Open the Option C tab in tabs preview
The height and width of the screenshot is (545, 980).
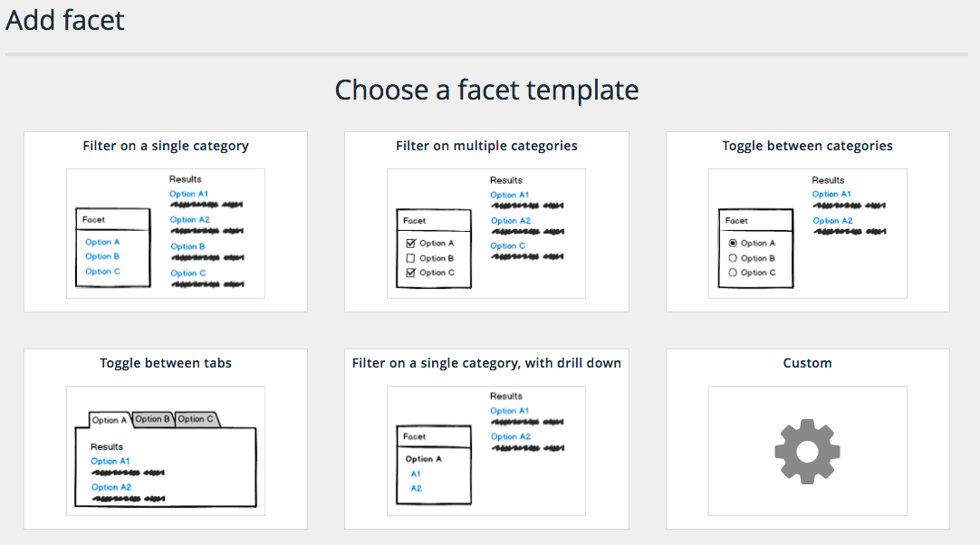click(196, 419)
